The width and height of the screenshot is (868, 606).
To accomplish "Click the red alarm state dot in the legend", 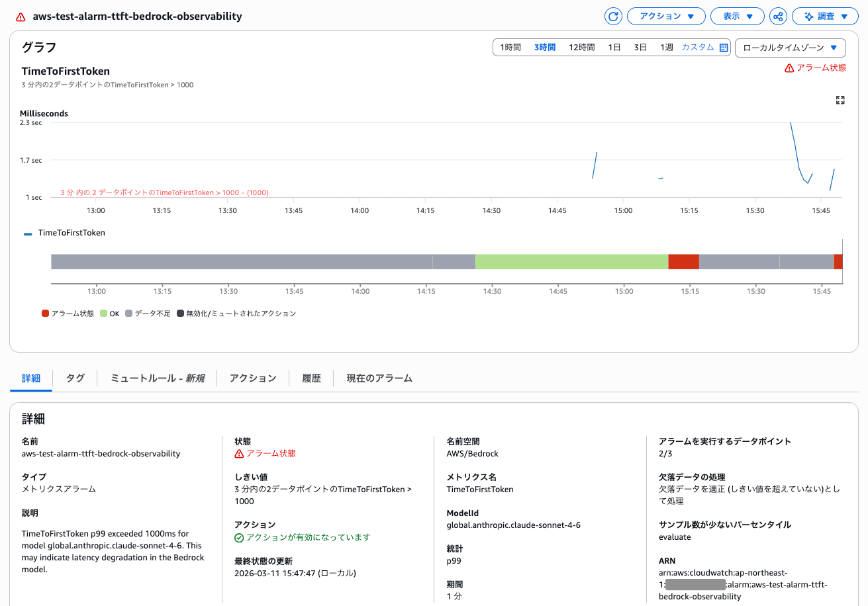I will coord(45,314).
